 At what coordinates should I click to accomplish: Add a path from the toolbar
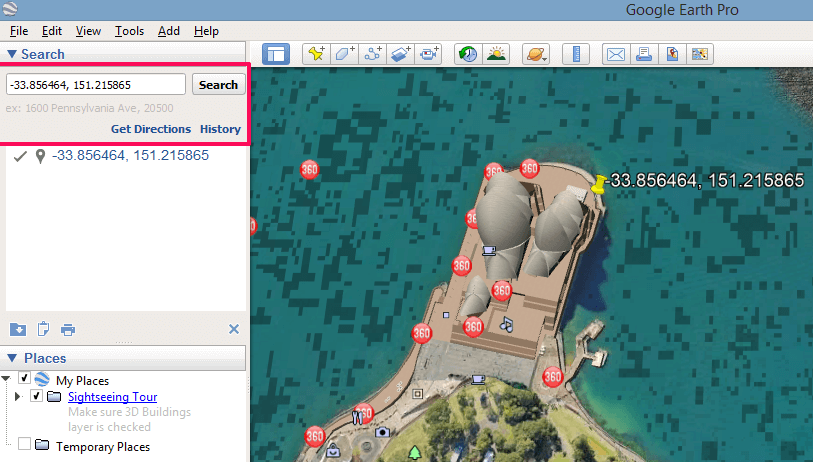point(372,54)
